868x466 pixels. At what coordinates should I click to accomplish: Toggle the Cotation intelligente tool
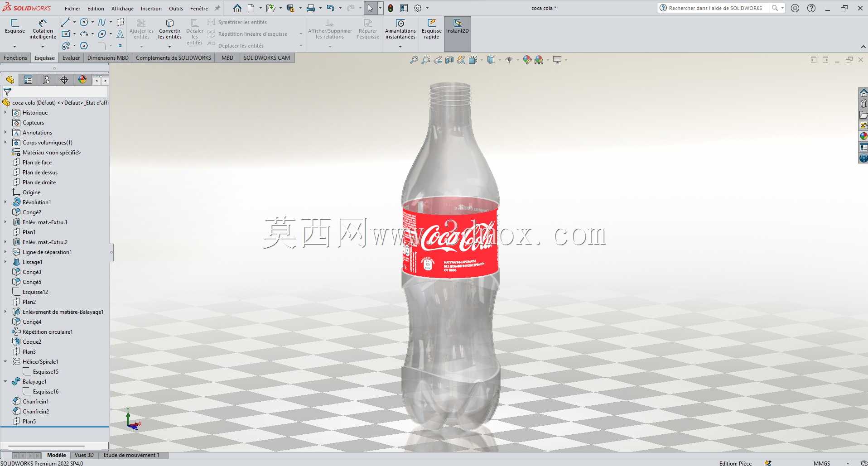pos(43,29)
